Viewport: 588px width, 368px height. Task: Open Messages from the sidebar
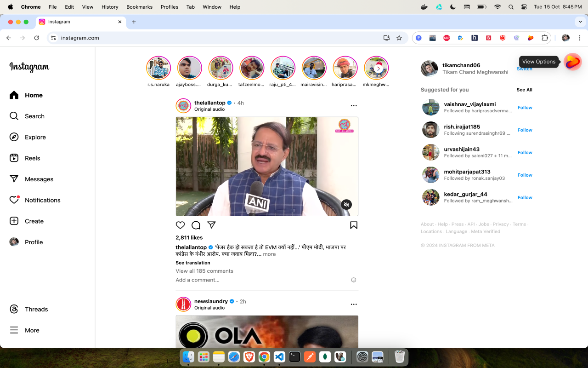pos(39,179)
